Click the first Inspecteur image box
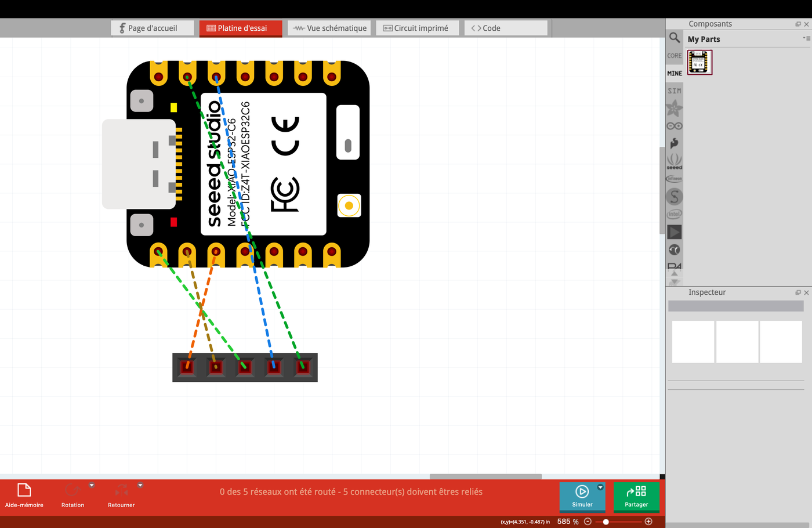 point(693,342)
